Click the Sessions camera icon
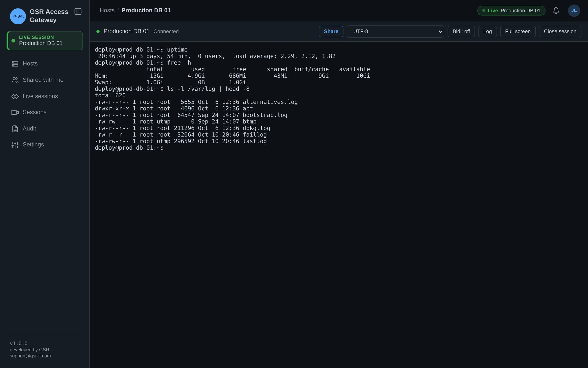The width and height of the screenshot is (588, 368). pos(15,112)
